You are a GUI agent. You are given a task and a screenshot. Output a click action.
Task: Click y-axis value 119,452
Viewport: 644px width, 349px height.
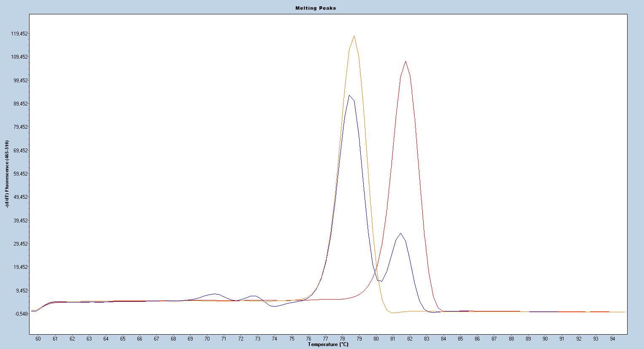19,34
